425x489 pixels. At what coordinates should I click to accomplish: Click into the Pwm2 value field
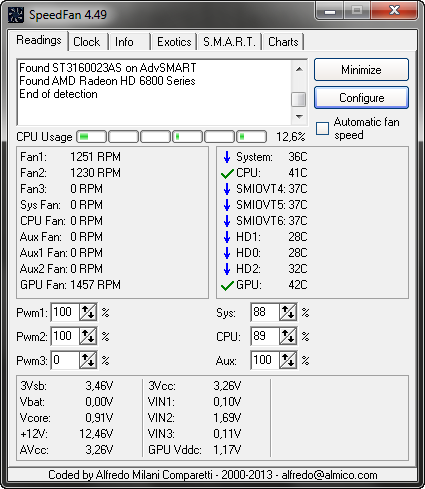[65, 336]
